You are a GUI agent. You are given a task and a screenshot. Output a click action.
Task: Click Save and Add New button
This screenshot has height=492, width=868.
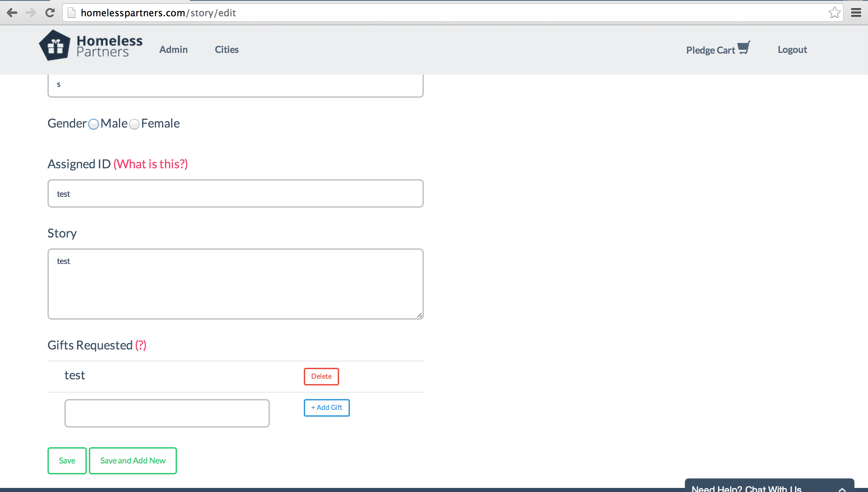(132, 460)
